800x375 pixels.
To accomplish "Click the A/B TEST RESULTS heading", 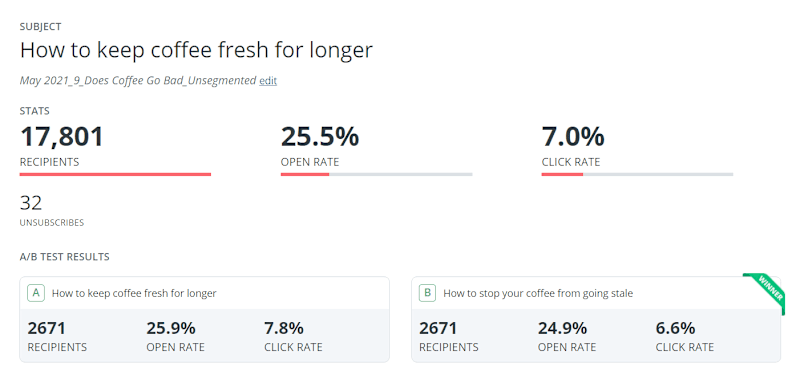I will pyautogui.click(x=65, y=257).
